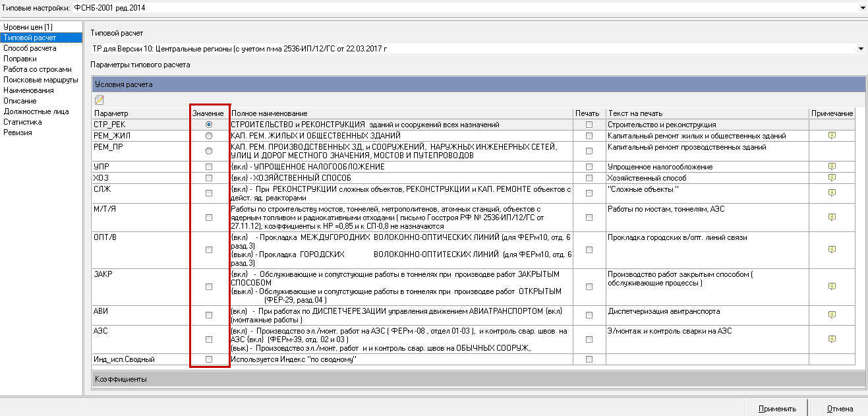This screenshot has height=416, width=868.
Task: Open the note icon for ОПТ/В row
Action: (x=832, y=249)
